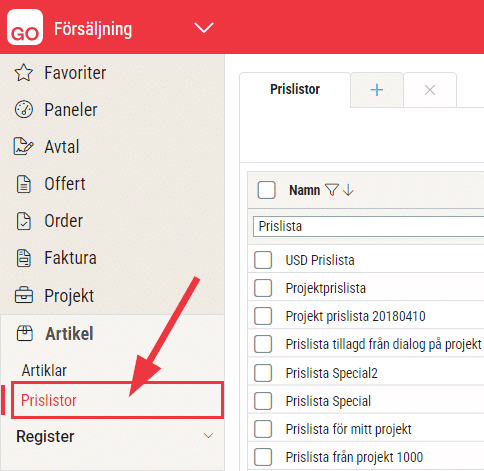Toggle the select-all checkbox beside Namn
Image resolution: width=484 pixels, height=471 pixels.
(266, 190)
